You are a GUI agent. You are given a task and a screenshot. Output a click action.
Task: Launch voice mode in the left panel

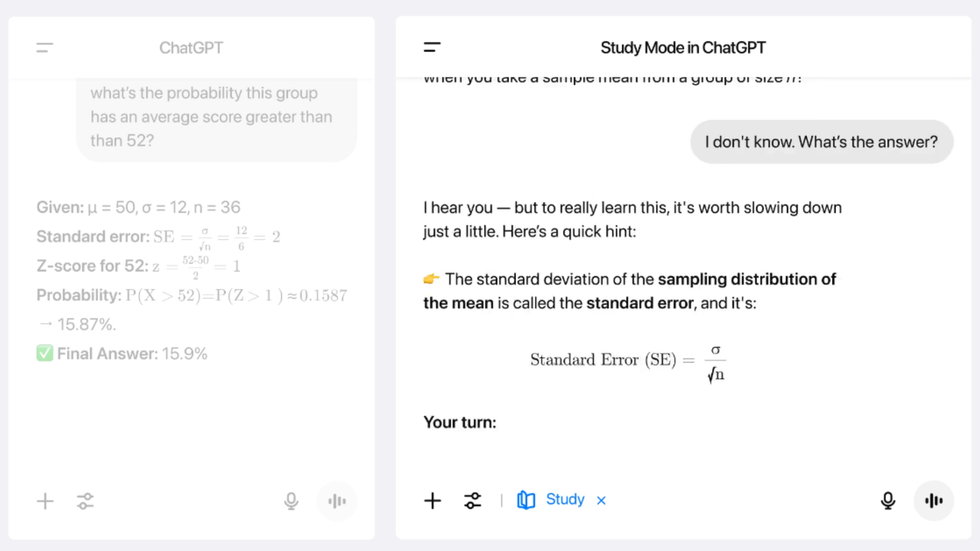(337, 501)
